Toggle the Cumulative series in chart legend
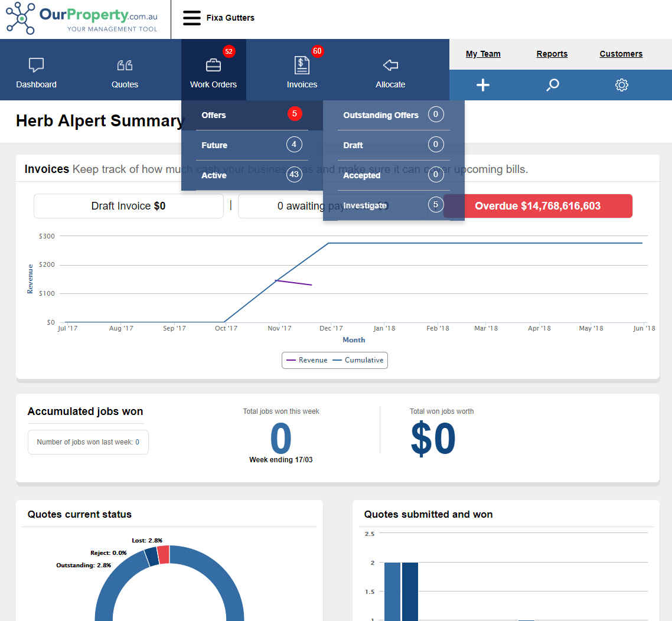This screenshot has width=672, height=621. tap(358, 360)
